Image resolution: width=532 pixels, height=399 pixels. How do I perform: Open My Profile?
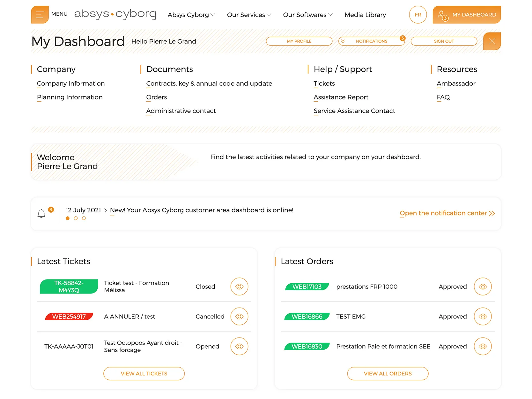(x=299, y=41)
